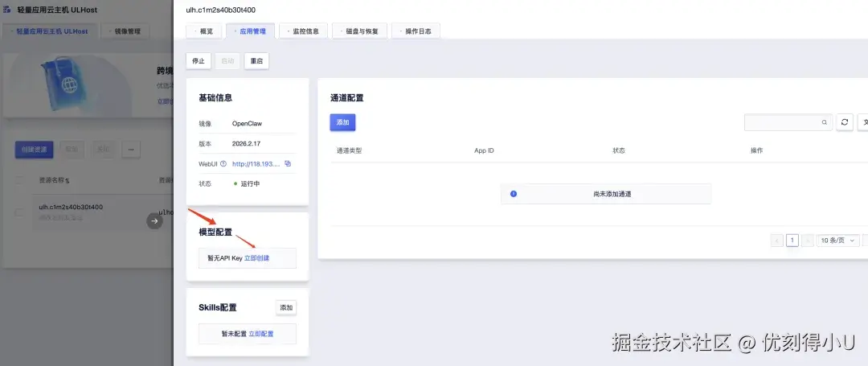Switch to the 概览 tab

(x=203, y=31)
